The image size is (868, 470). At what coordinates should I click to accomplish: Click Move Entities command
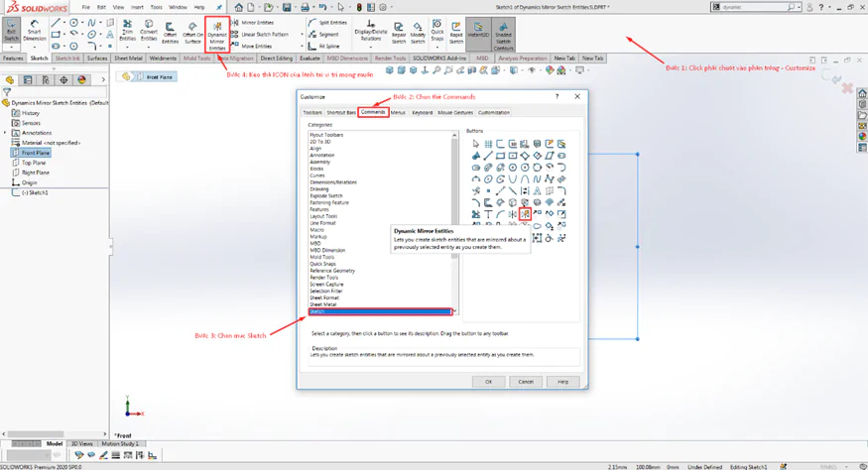point(252,46)
